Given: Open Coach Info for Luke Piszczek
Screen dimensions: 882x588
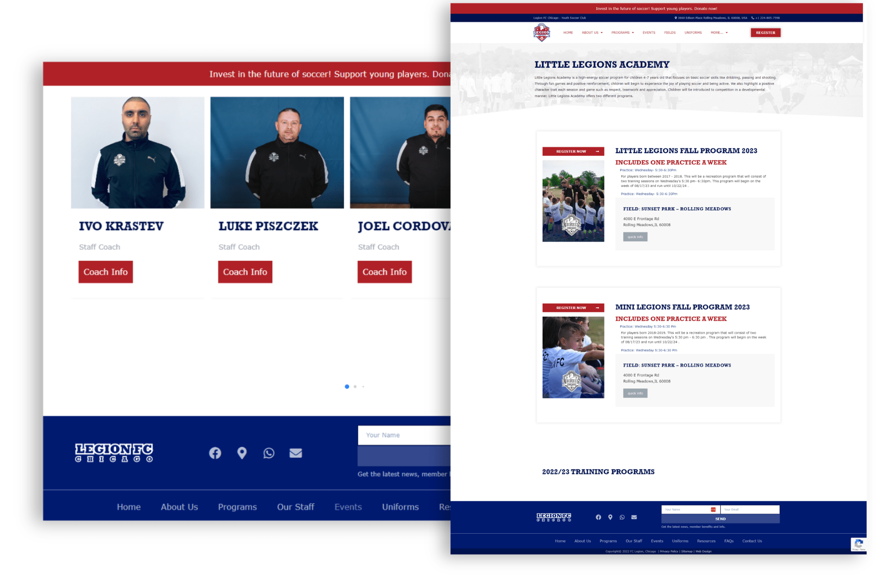Looking at the screenshot, I should [245, 272].
